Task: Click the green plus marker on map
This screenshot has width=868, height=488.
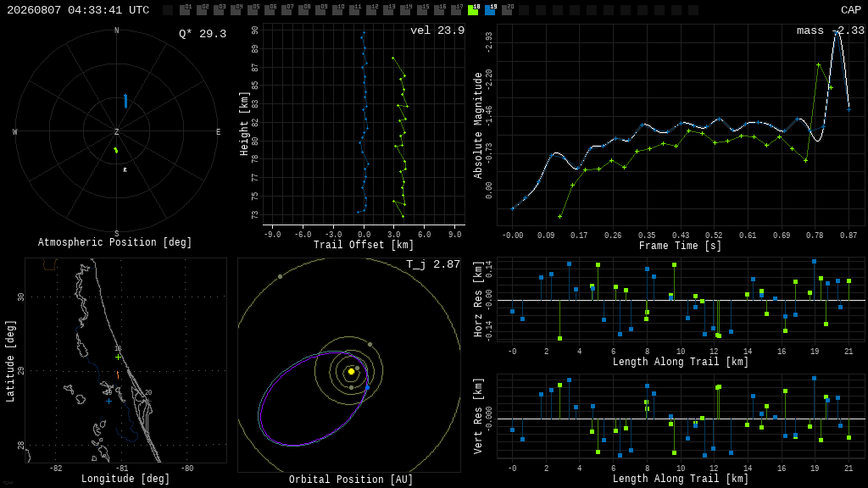Action: click(x=118, y=357)
